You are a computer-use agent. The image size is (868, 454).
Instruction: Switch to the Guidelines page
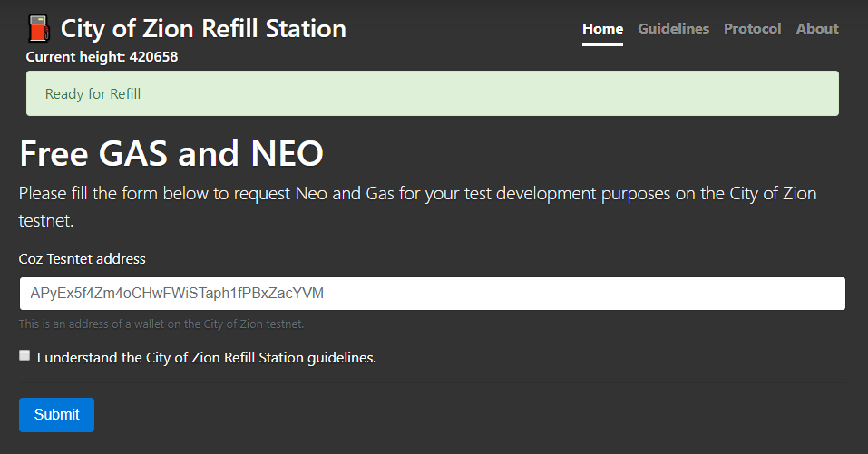pos(673,29)
